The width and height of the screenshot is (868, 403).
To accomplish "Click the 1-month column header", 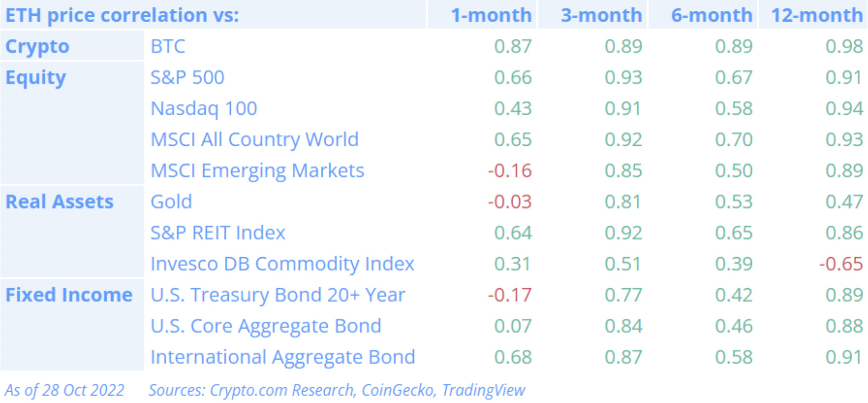I will [x=491, y=15].
